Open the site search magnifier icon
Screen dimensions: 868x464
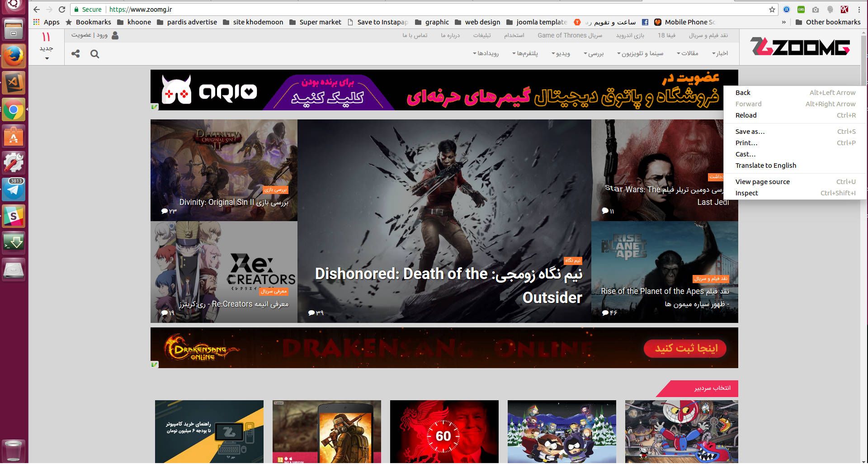[x=94, y=54]
